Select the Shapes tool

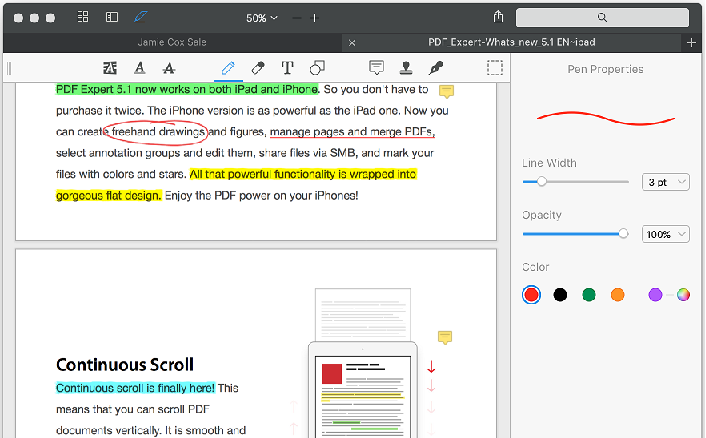(317, 68)
